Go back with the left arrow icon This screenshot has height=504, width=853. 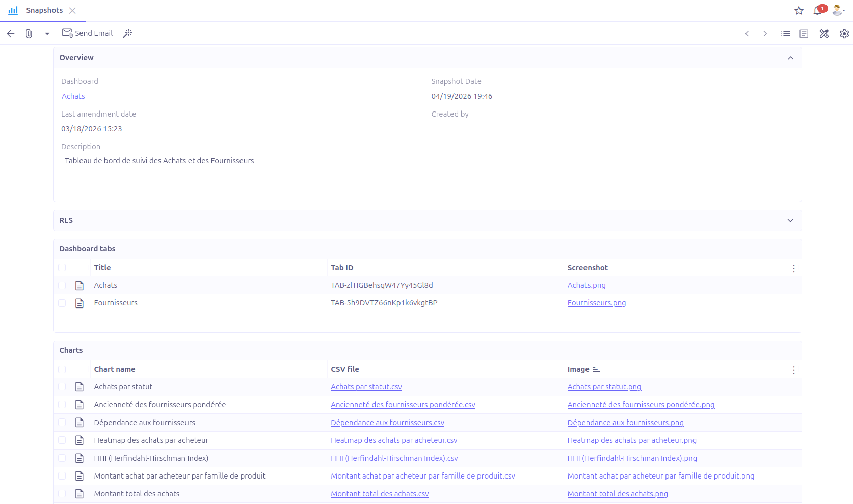tap(11, 33)
